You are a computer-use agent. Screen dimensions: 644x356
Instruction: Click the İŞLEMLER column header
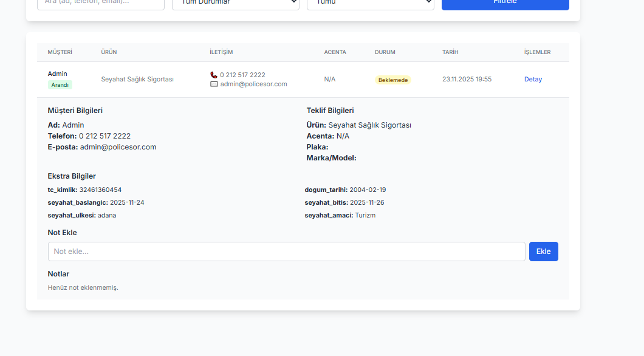tap(537, 52)
